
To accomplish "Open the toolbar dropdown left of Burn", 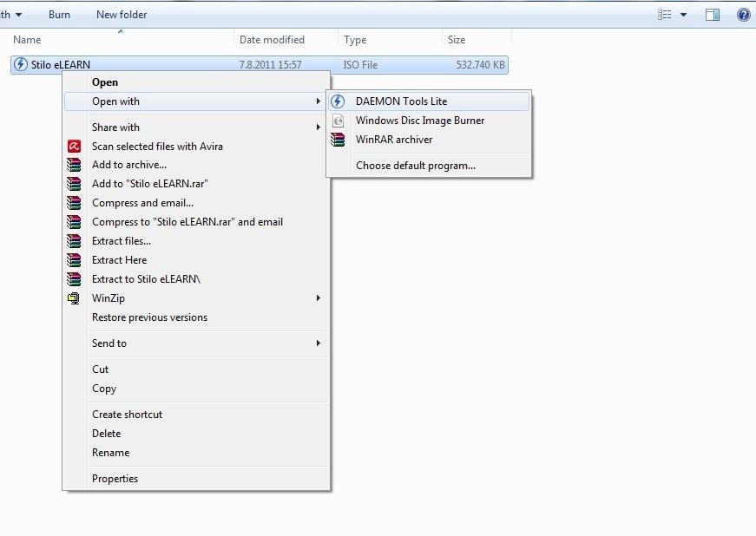I will (18, 15).
